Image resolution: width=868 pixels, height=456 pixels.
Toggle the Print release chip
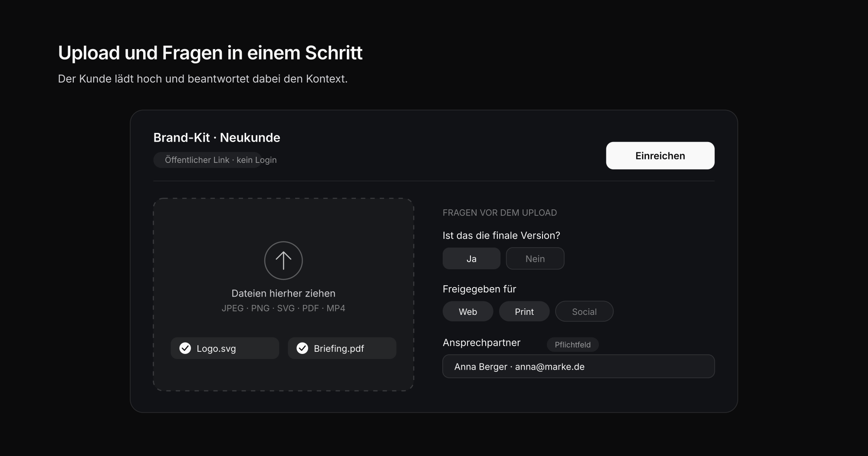click(x=524, y=311)
